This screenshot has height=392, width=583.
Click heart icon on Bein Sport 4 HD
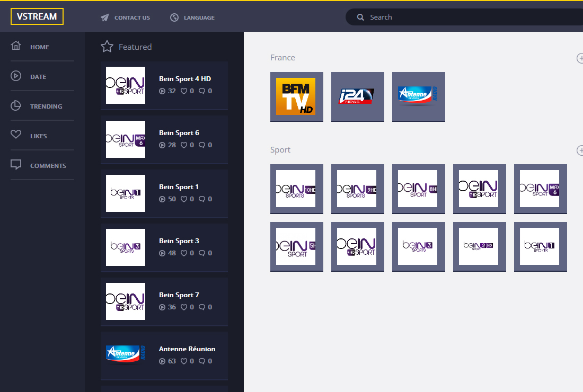point(184,91)
